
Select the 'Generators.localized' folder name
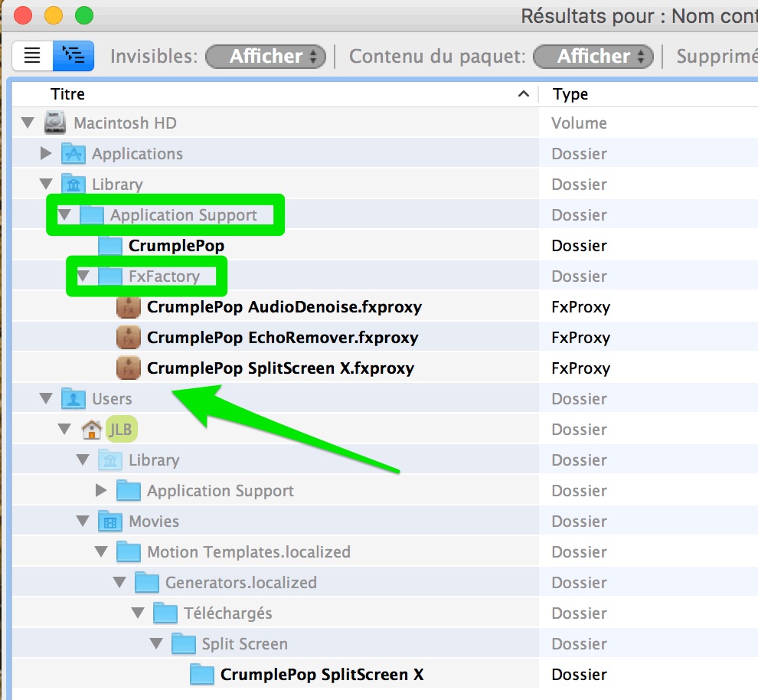click(x=241, y=583)
